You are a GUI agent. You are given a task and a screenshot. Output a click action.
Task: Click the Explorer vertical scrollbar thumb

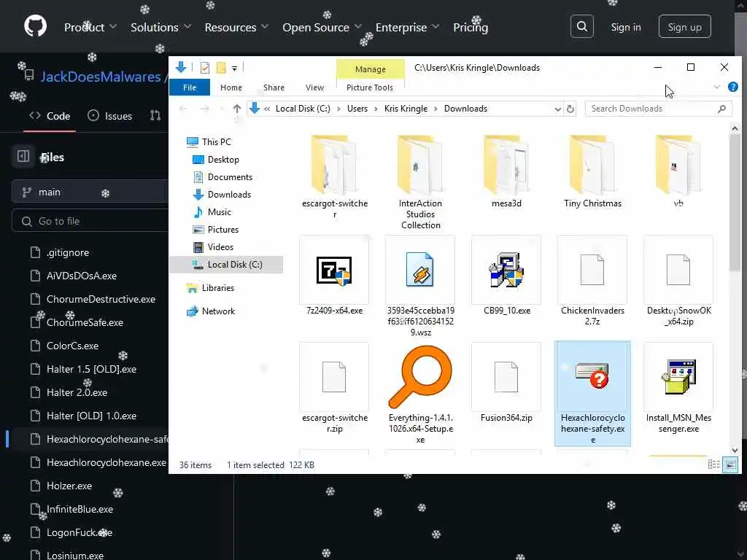[x=735, y=203]
